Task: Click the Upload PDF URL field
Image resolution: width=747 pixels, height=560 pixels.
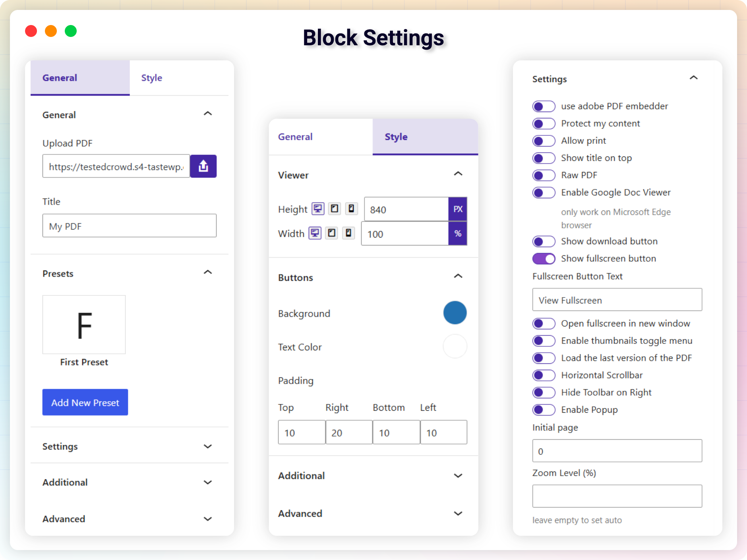Action: pyautogui.click(x=116, y=166)
